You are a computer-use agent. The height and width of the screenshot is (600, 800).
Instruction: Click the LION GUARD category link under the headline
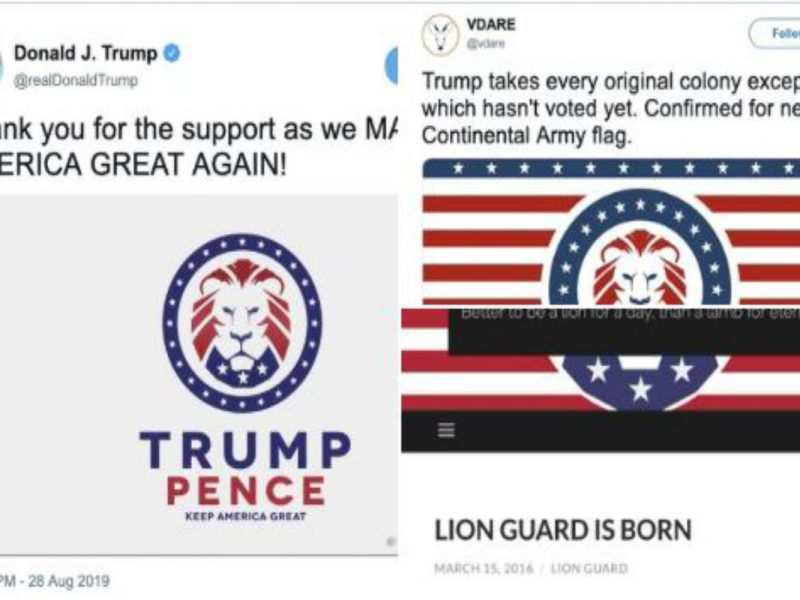pos(589,568)
